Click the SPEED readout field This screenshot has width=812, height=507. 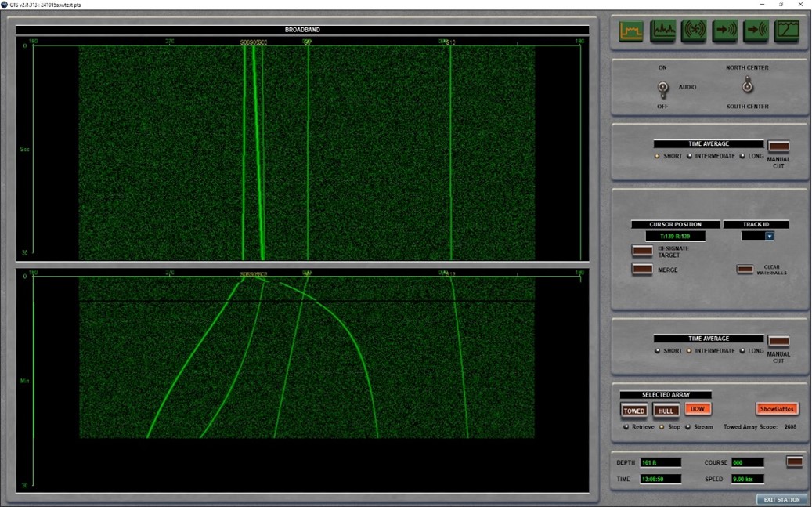[747, 480]
